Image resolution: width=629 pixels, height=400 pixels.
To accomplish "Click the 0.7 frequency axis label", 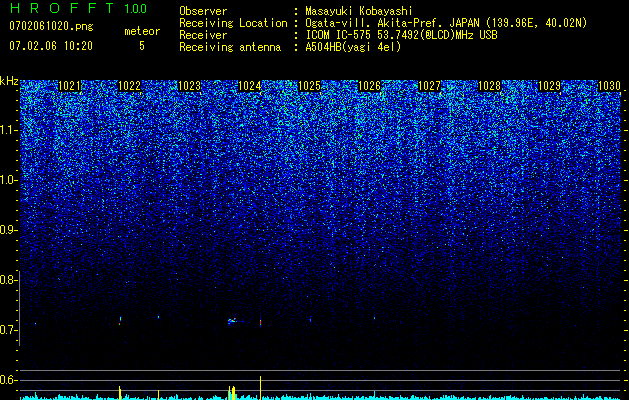I will tap(8, 330).
